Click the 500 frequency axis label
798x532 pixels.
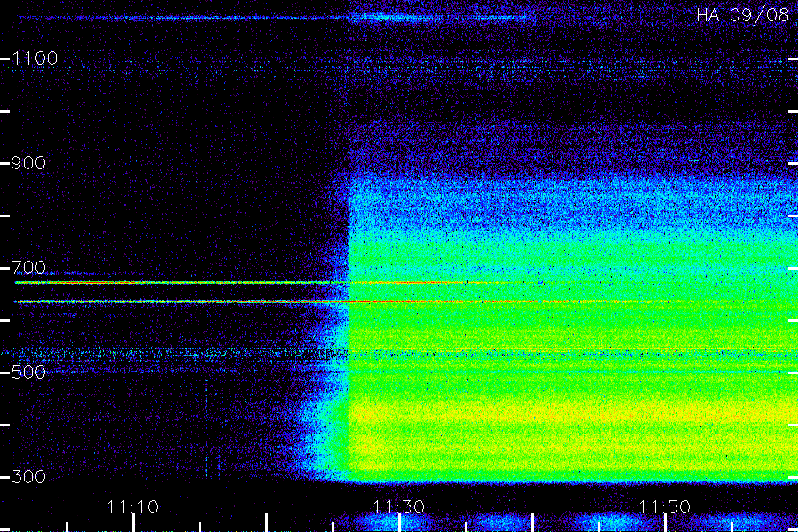tap(28, 372)
